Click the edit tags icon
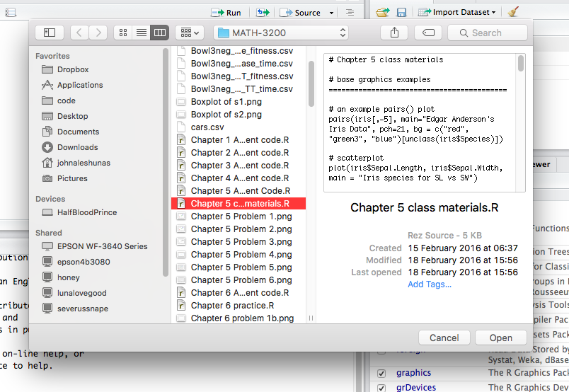Viewport: 569px width, 392px height. click(428, 33)
